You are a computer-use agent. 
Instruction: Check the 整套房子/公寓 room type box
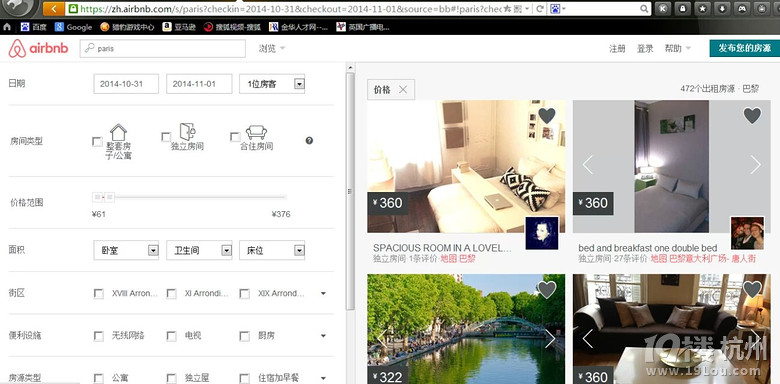click(x=98, y=142)
